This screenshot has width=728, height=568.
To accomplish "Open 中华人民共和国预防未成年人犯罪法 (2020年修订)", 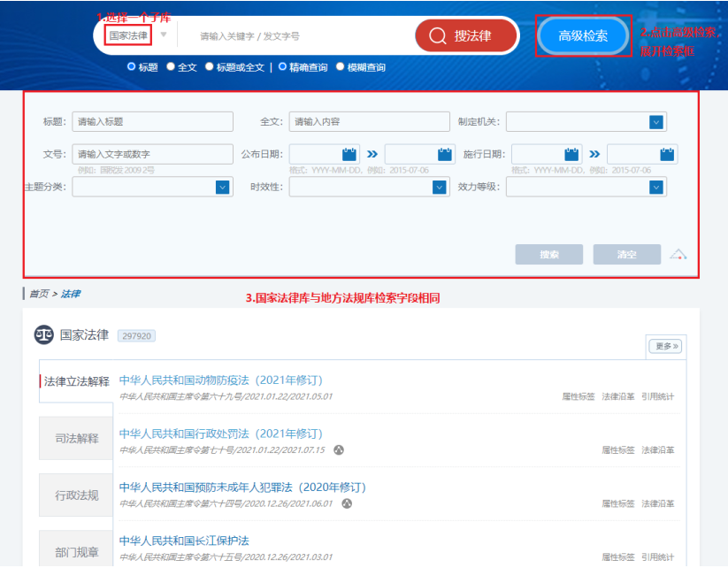I will [x=242, y=487].
